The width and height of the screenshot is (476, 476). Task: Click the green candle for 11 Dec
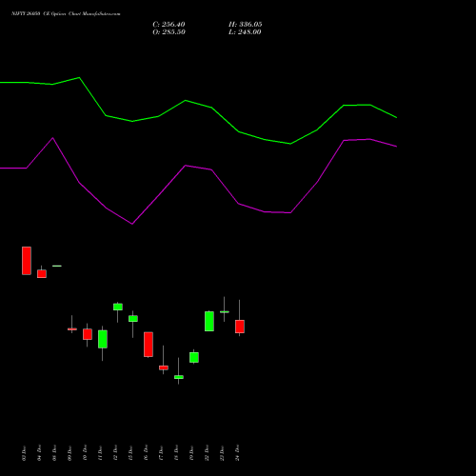[103, 339]
